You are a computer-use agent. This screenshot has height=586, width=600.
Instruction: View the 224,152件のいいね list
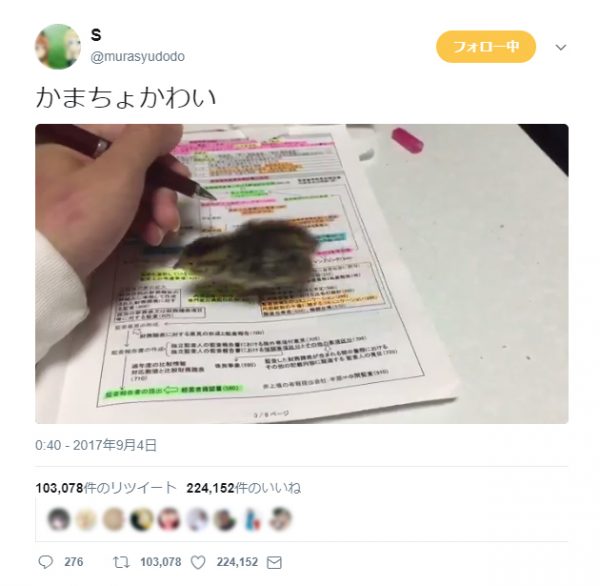[x=244, y=488]
